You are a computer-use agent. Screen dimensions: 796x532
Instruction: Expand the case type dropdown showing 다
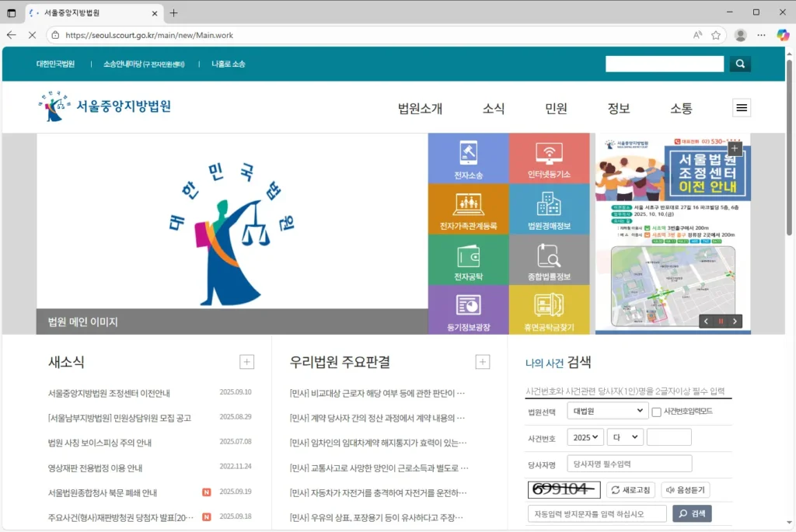(625, 436)
